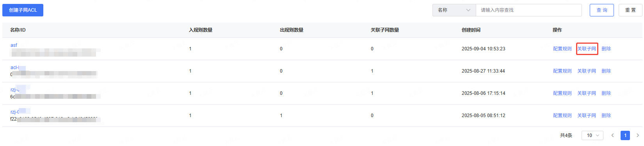Viewport: 644px width, 146px height.
Task: Click the 查询 button
Action: point(602,10)
